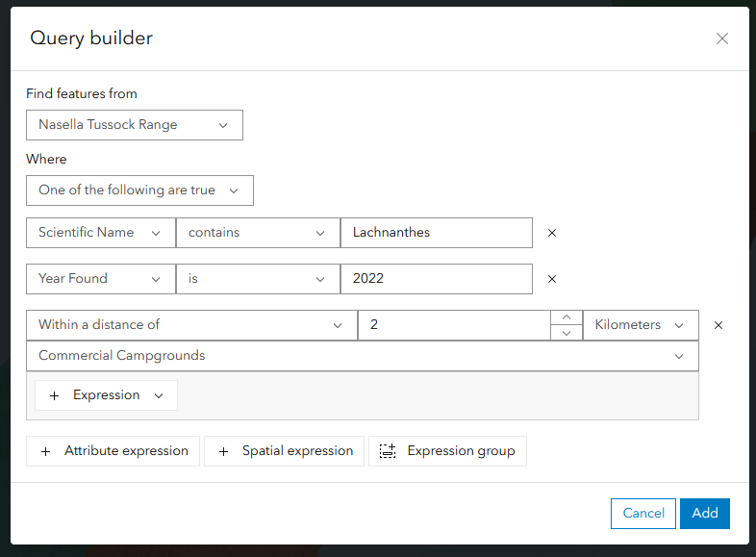Open the Kilometers unit dropdown

640,325
